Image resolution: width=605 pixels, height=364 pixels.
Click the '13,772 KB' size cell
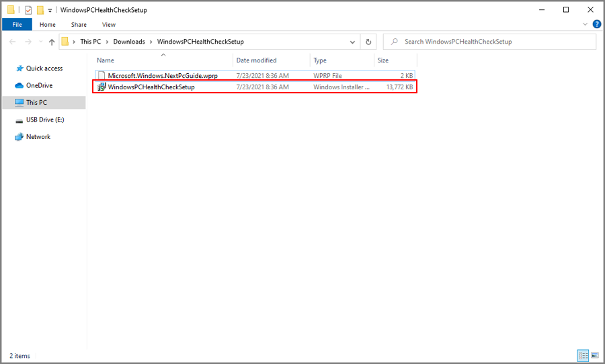pyautogui.click(x=399, y=87)
